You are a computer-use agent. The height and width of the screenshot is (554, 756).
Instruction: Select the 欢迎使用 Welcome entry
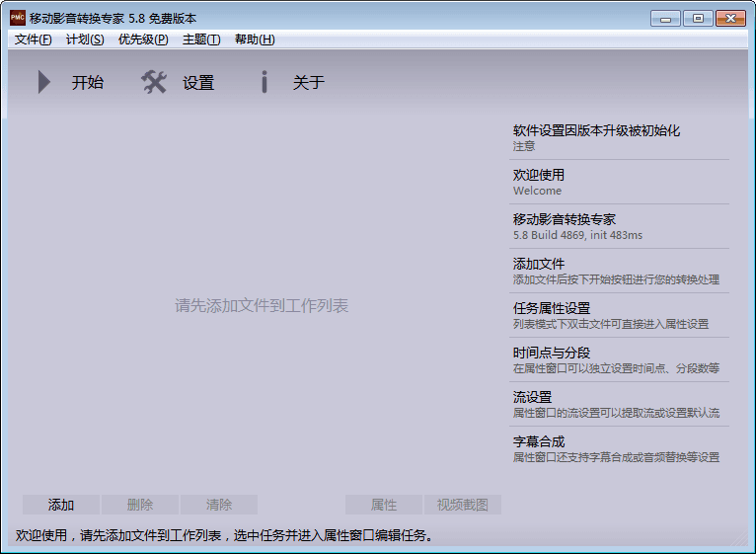[x=619, y=182]
